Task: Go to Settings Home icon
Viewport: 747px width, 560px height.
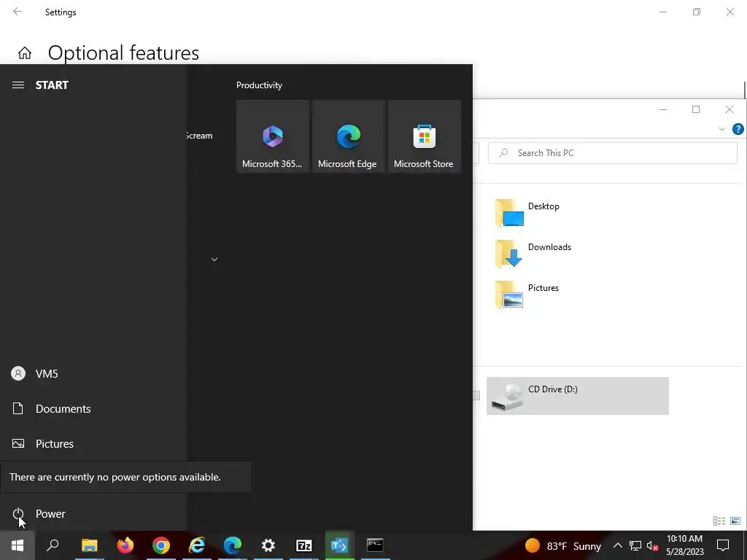Action: click(25, 52)
